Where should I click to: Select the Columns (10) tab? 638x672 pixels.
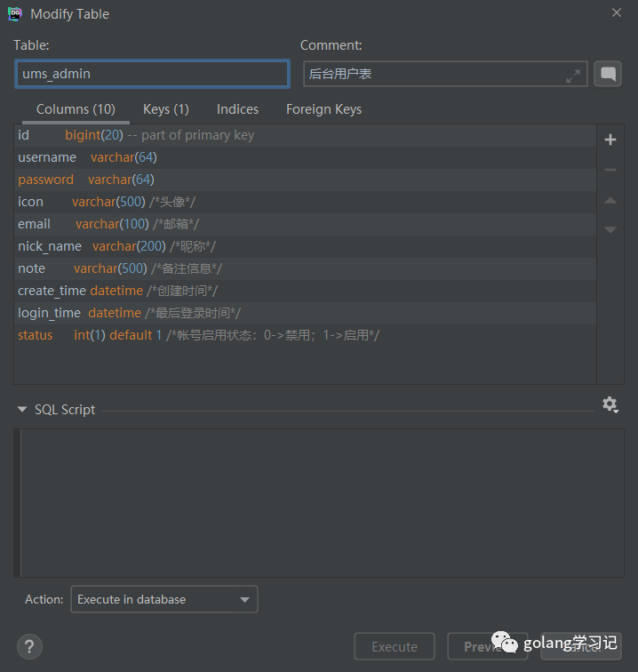76,109
